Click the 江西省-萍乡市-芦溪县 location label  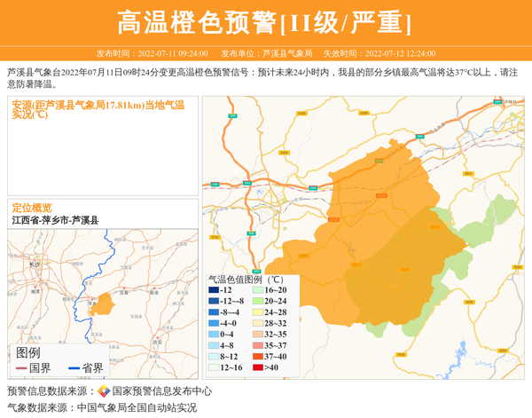click(55, 220)
